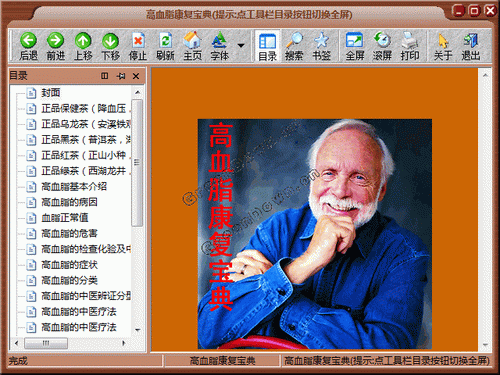This screenshot has width=500, height=375.
Task: Maximize the window
Action: [x=474, y=11]
